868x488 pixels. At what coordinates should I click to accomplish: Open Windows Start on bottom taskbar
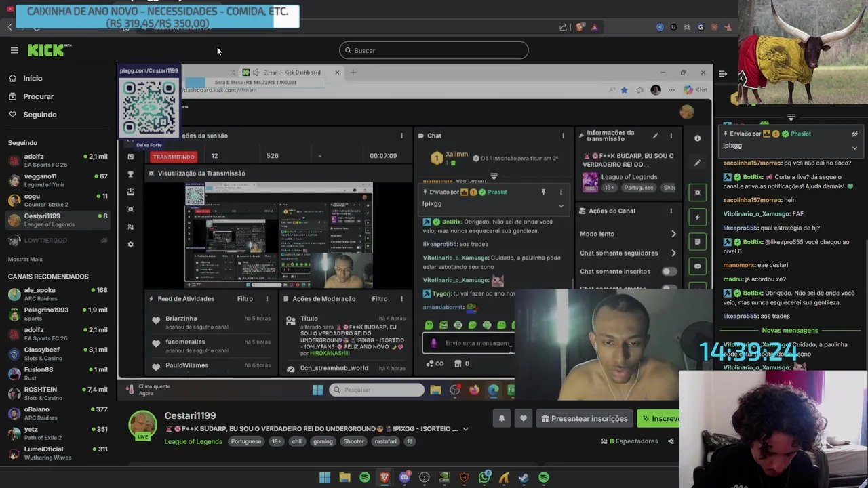coord(325,478)
